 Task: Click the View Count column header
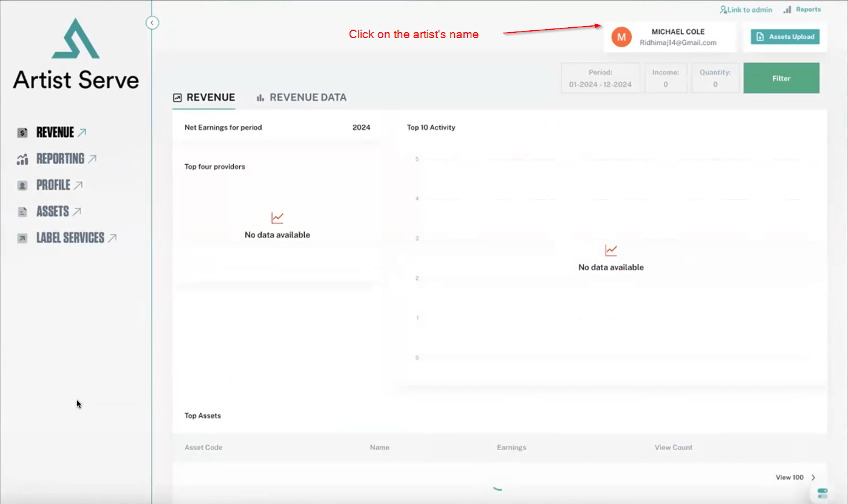coord(673,448)
